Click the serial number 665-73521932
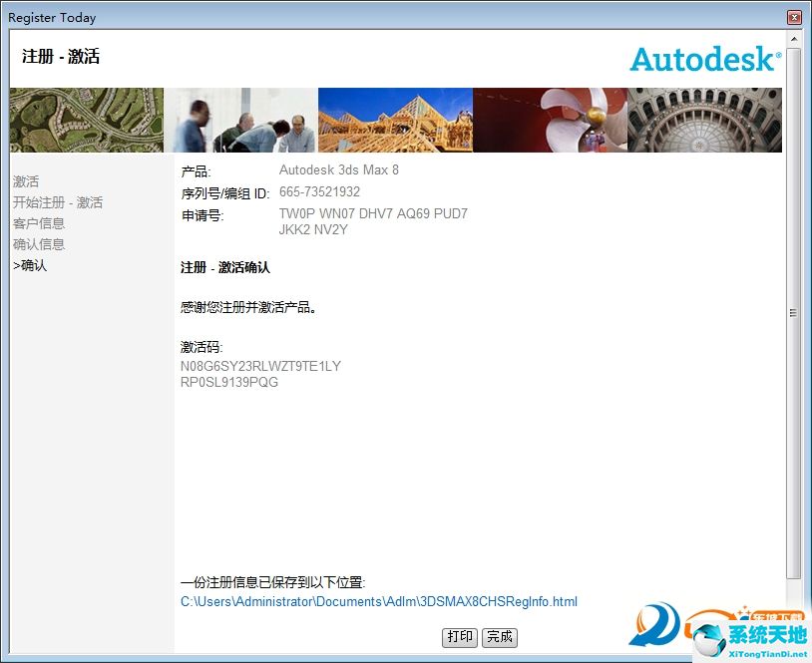The width and height of the screenshot is (812, 663). (319, 192)
